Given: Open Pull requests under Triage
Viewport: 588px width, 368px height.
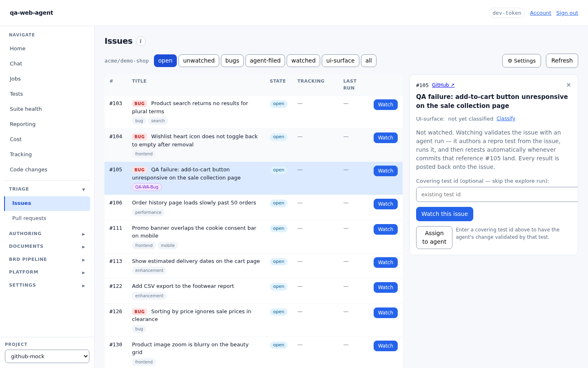Looking at the screenshot, I should 47,218.
